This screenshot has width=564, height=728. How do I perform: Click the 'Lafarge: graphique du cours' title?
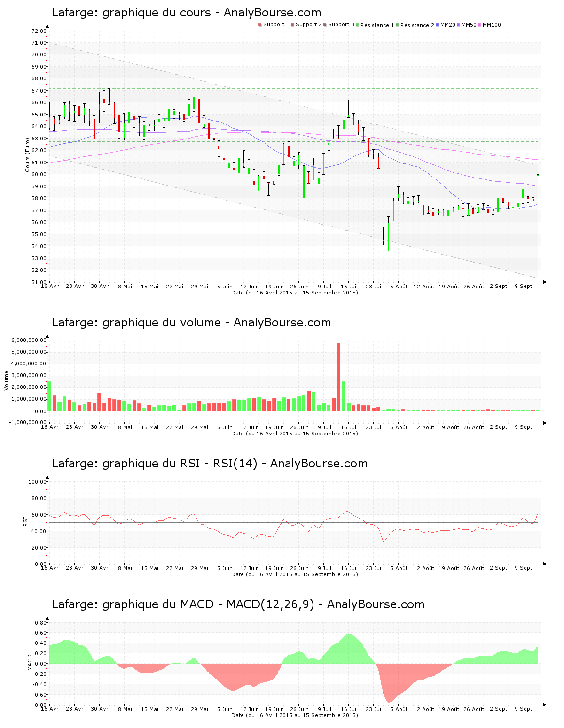(187, 13)
